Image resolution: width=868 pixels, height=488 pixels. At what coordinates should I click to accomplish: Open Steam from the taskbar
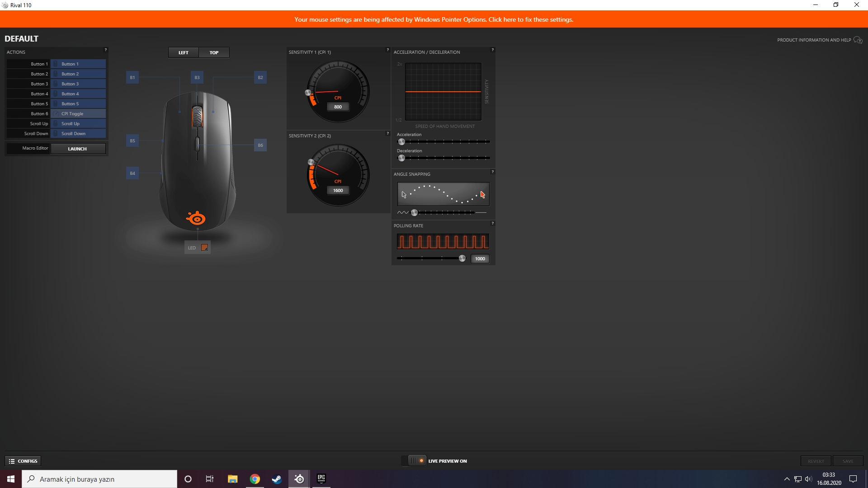tap(277, 479)
